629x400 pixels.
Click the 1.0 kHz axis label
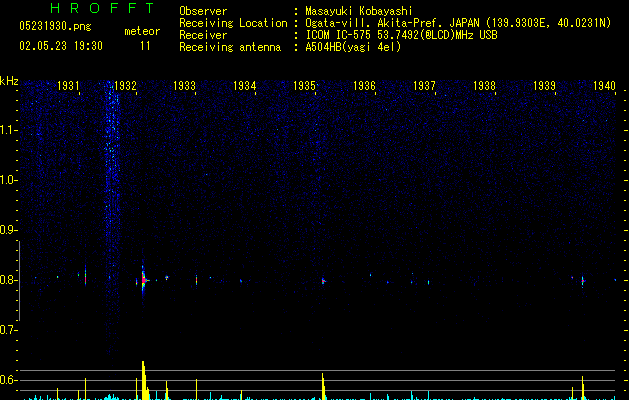[x=8, y=180]
